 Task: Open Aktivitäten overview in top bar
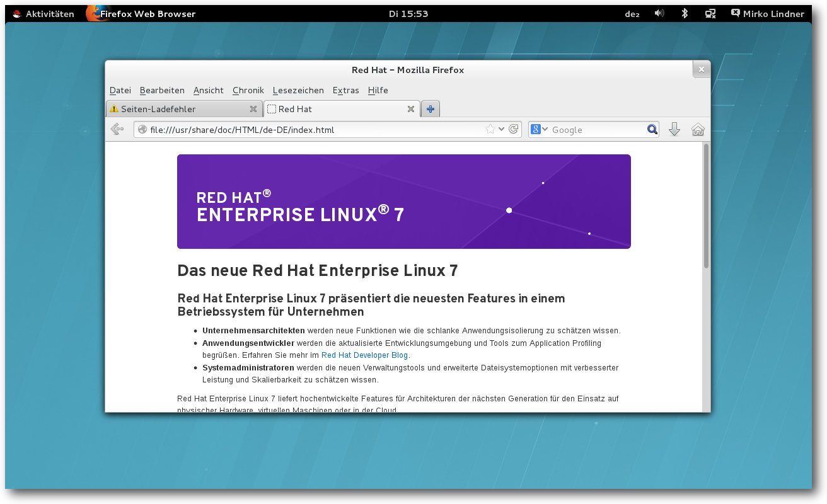click(x=43, y=13)
